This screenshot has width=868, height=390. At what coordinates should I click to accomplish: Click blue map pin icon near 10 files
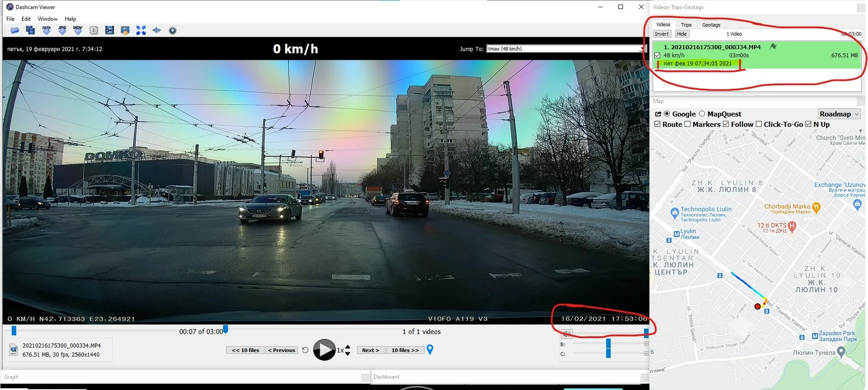click(430, 350)
